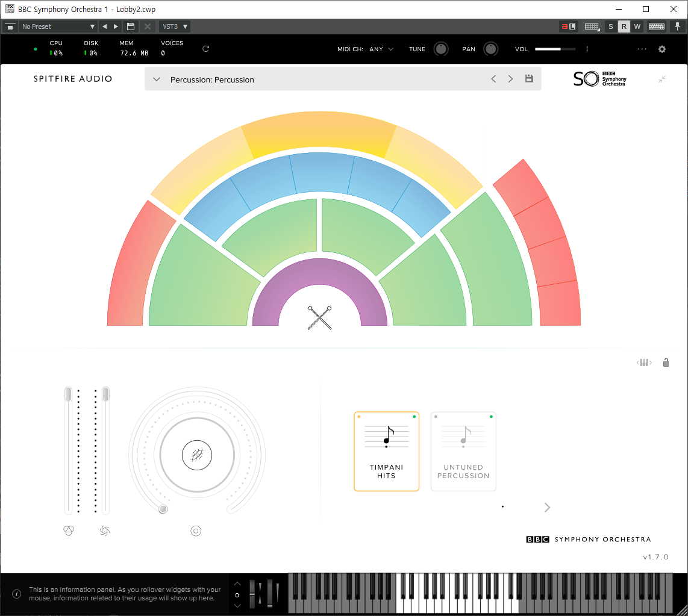This screenshot has height=616, width=688.
Task: Click the expression slider handle
Action: point(69,394)
